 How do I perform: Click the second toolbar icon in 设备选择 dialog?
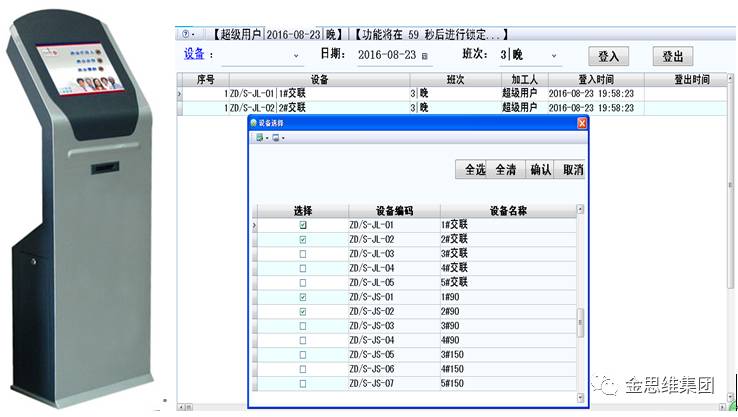(x=275, y=137)
